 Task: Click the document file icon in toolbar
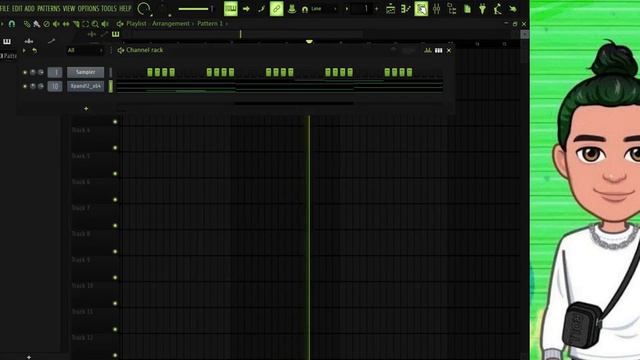(x=467, y=9)
